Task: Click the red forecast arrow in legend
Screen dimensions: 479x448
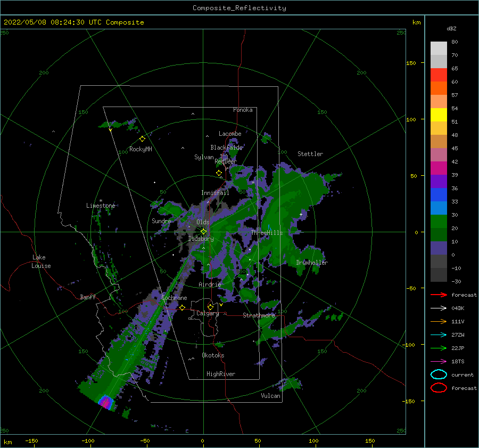Action: tap(439, 295)
